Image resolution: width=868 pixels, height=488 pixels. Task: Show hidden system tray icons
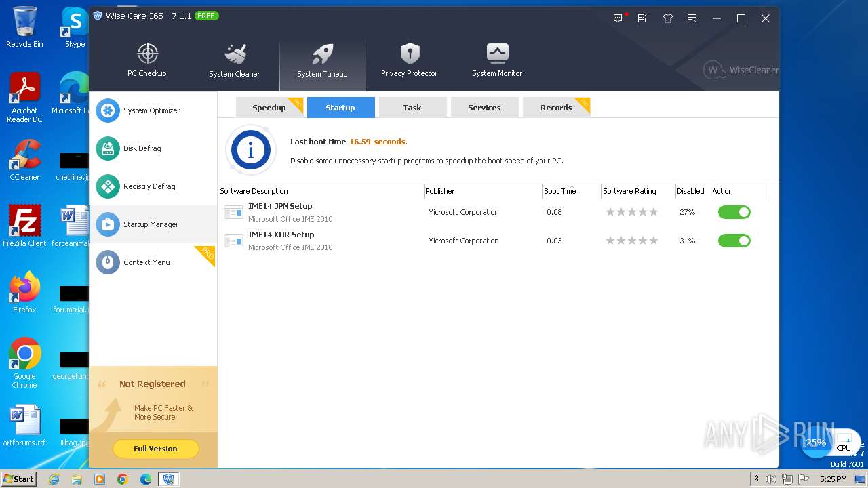point(756,479)
